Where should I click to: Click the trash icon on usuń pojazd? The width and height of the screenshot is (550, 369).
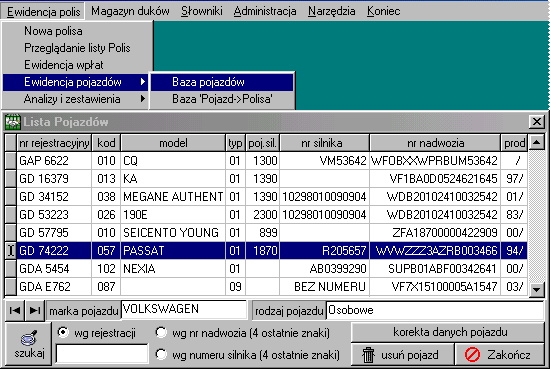(368, 355)
